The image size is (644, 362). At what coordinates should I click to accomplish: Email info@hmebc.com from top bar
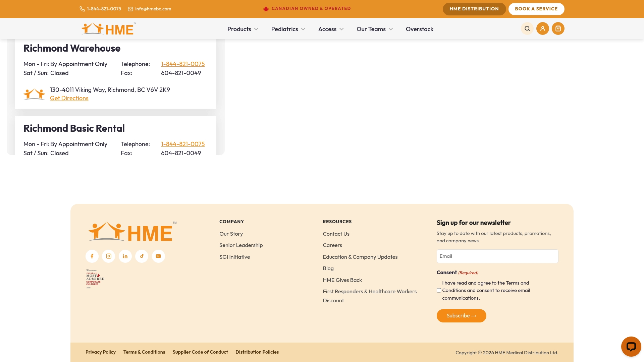pyautogui.click(x=153, y=9)
